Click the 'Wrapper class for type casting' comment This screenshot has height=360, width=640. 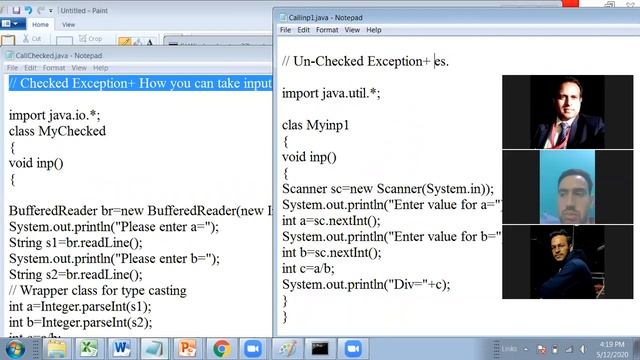click(98, 290)
